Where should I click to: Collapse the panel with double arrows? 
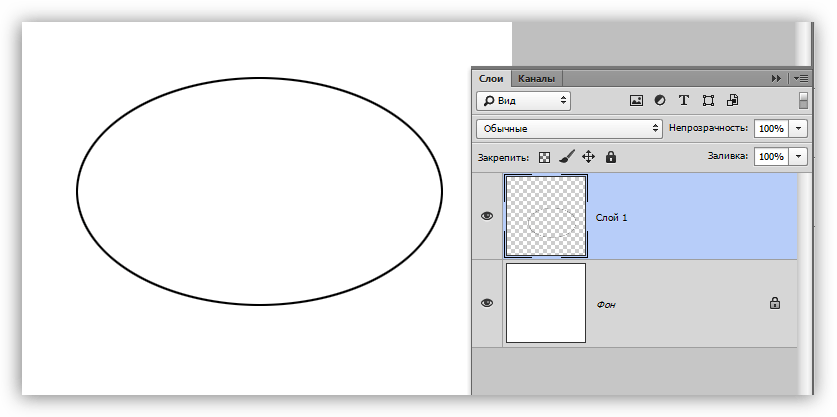tap(776, 78)
